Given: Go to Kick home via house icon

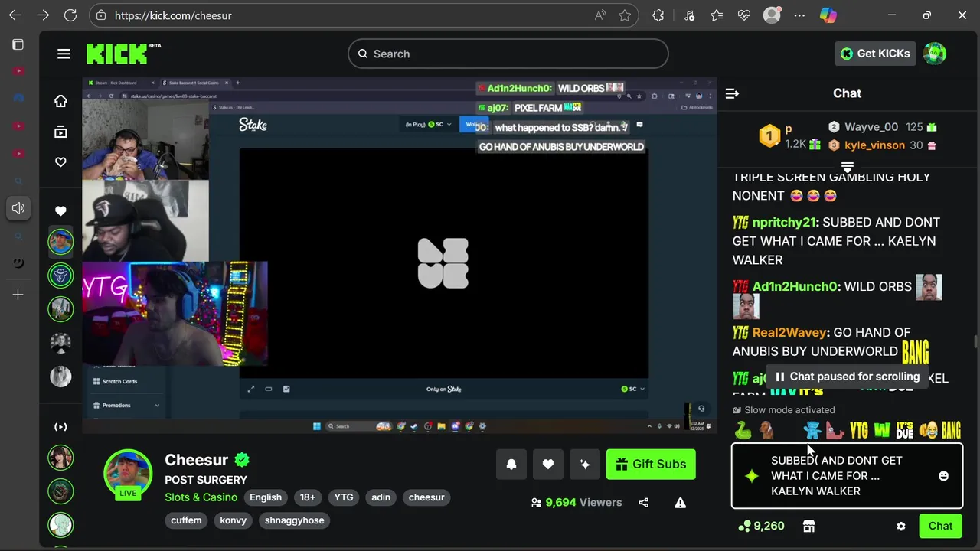Looking at the screenshot, I should point(60,101).
